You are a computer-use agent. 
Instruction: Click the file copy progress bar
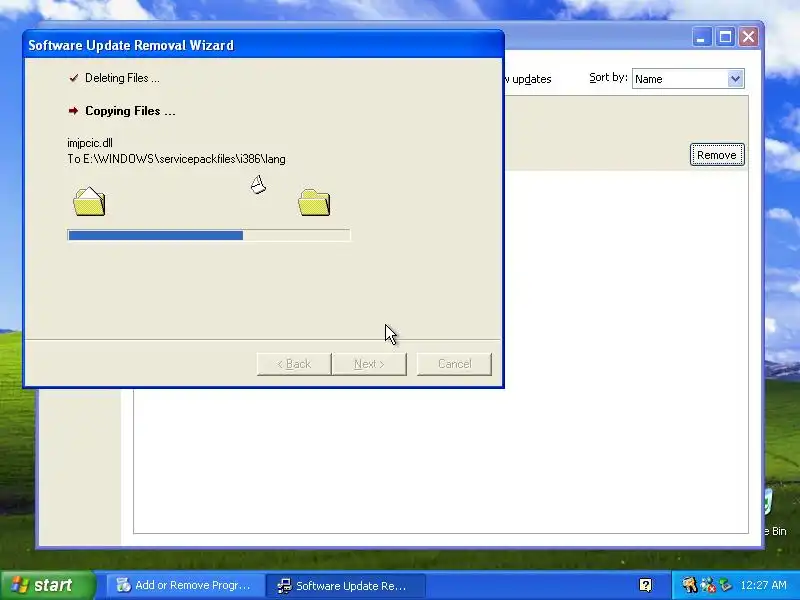209,235
